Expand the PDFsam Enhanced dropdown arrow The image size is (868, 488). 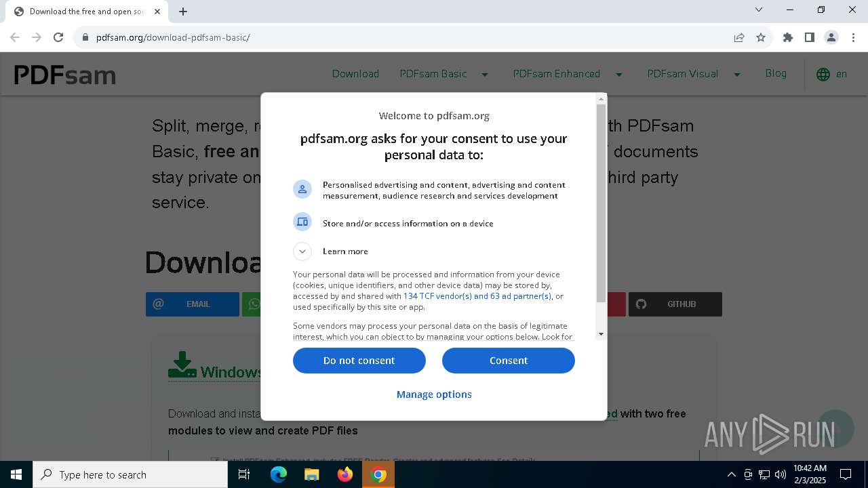[618, 75]
